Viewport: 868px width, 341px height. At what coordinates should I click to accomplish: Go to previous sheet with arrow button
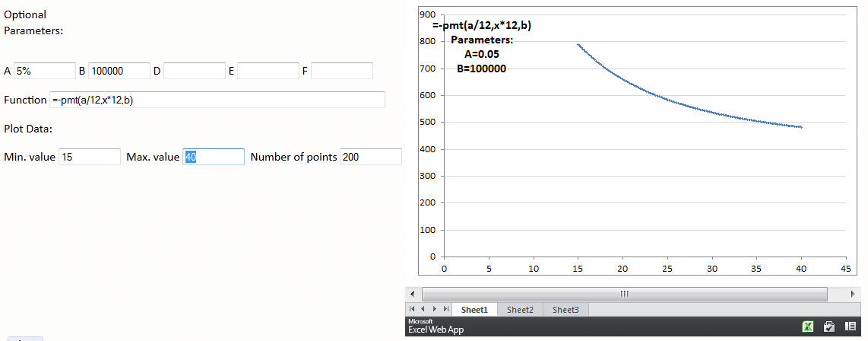point(423,309)
